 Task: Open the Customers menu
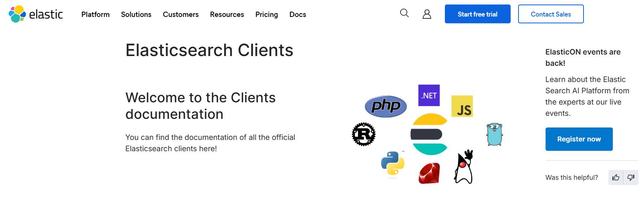pyautogui.click(x=181, y=14)
